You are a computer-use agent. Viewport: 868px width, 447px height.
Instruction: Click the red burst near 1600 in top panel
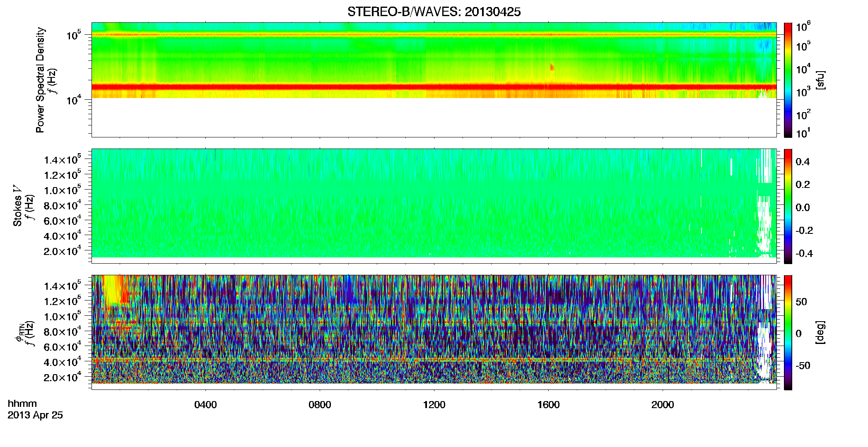tap(552, 67)
